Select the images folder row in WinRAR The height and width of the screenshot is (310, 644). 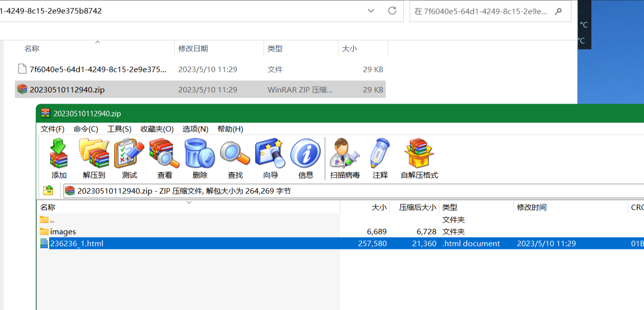point(341,232)
